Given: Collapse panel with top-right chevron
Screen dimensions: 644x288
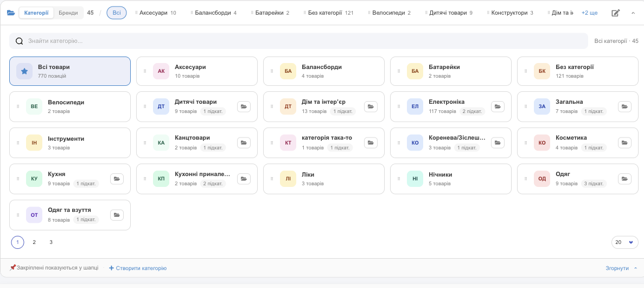Looking at the screenshot, I should click(x=633, y=12).
